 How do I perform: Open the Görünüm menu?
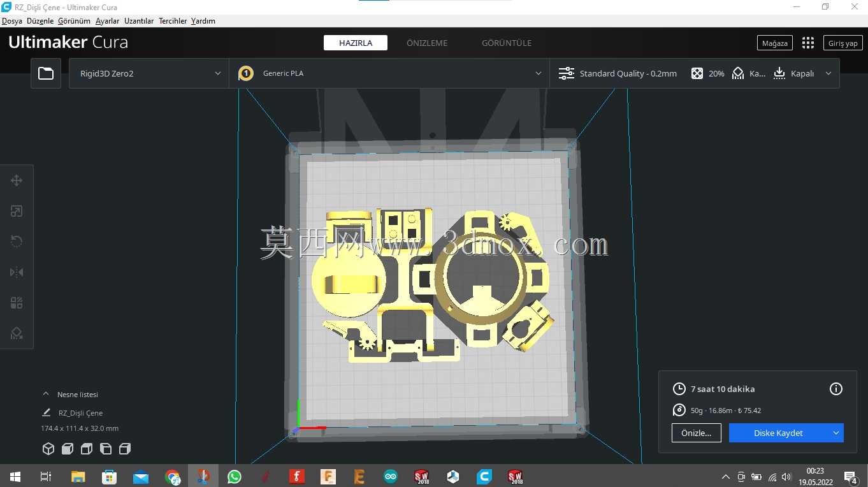click(x=74, y=21)
